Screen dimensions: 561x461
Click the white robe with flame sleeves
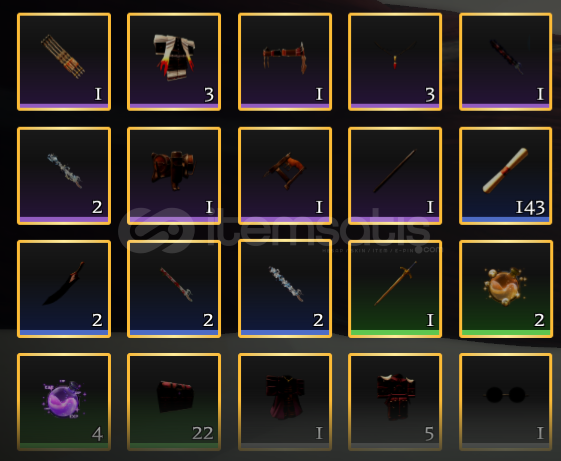174,62
